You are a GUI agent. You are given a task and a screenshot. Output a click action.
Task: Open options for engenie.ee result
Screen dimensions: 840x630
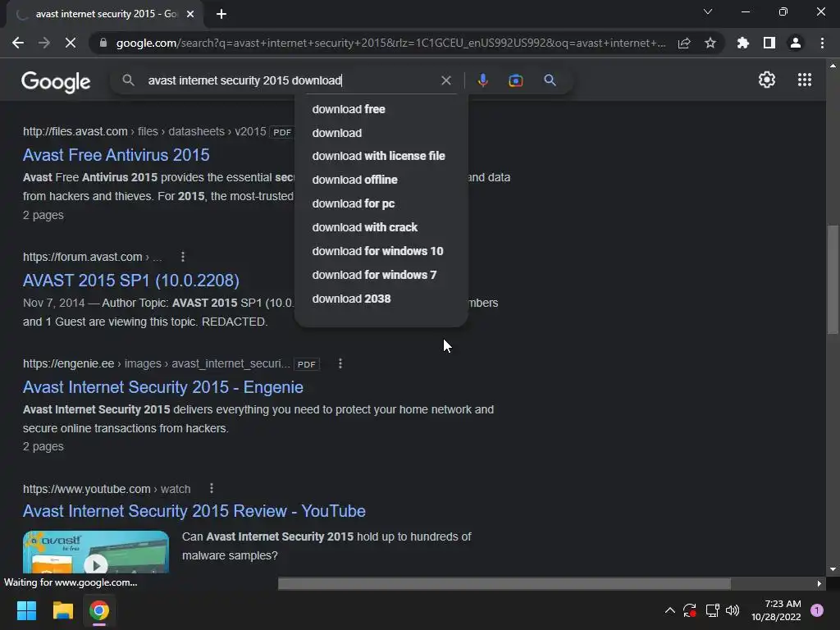[340, 363]
